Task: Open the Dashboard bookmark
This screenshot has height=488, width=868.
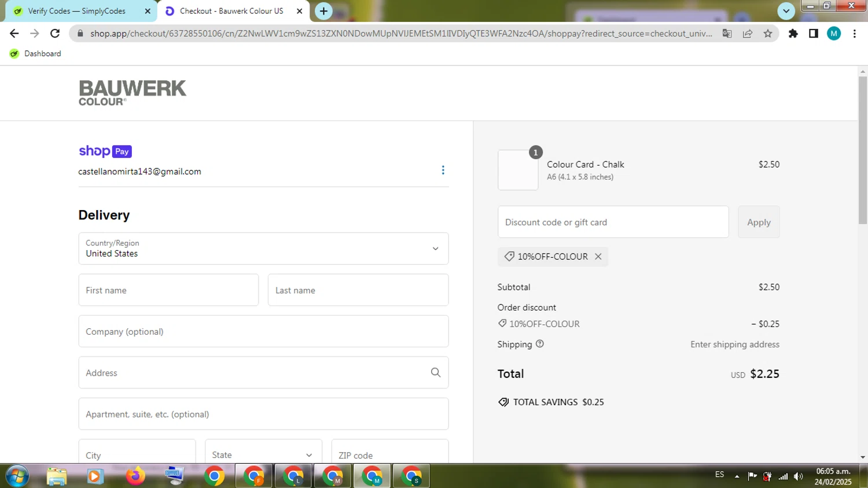Action: click(x=36, y=54)
